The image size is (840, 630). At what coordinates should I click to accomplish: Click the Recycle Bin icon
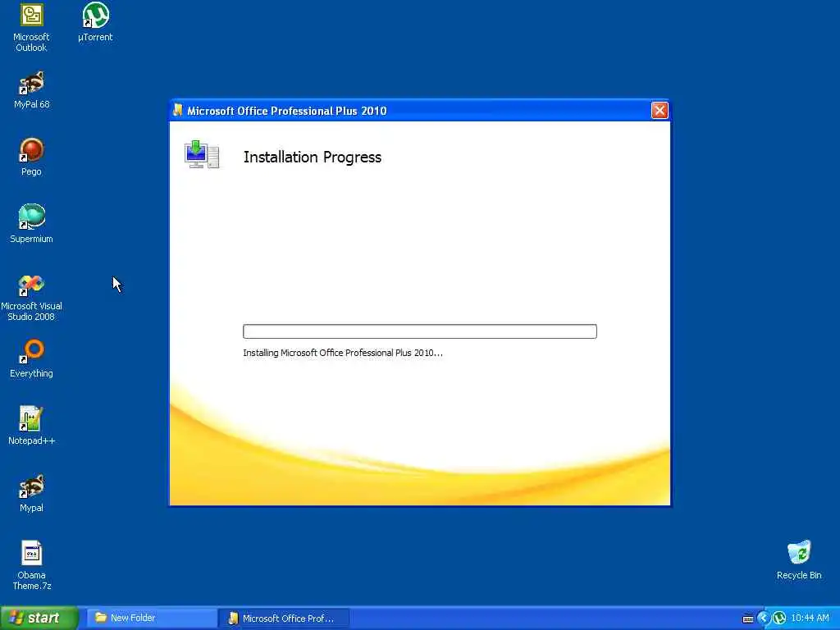799,560
